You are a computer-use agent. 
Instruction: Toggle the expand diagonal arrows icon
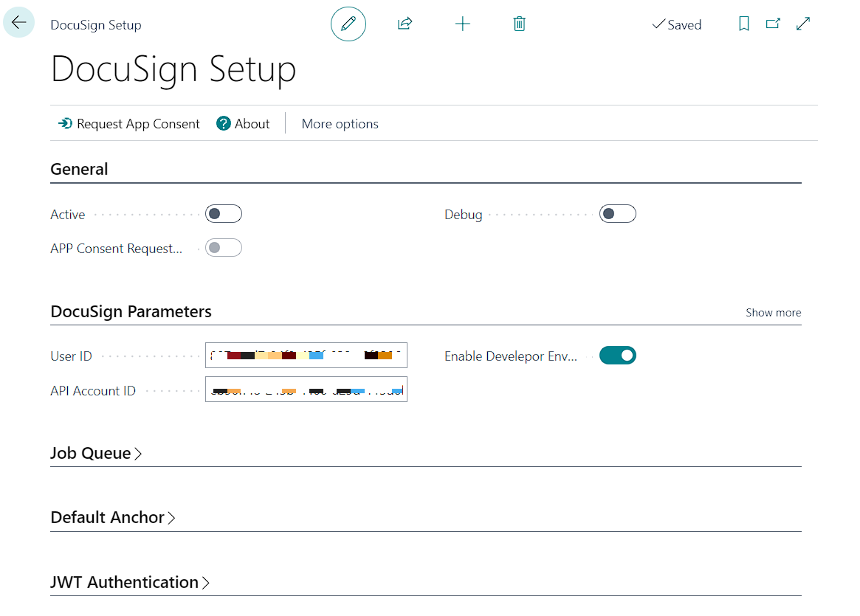click(x=803, y=24)
